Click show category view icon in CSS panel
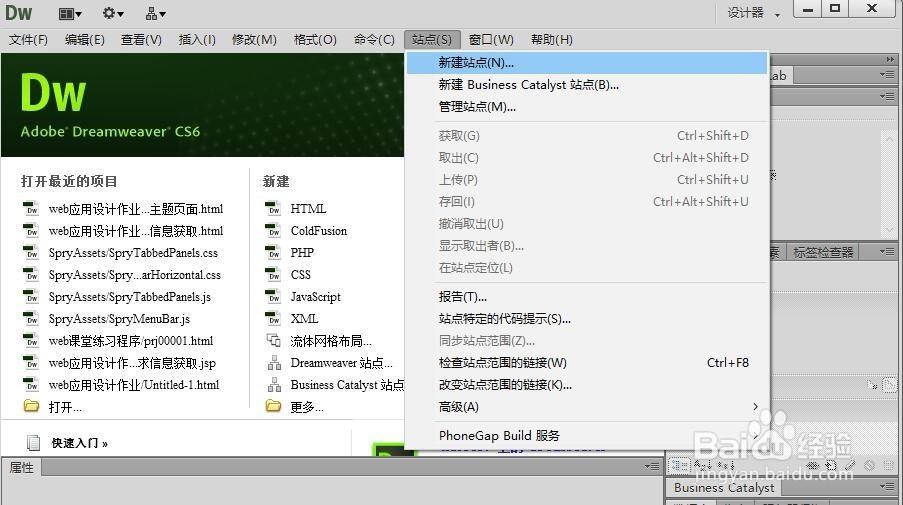Screen dimensions: 903x505 [x=679, y=465]
